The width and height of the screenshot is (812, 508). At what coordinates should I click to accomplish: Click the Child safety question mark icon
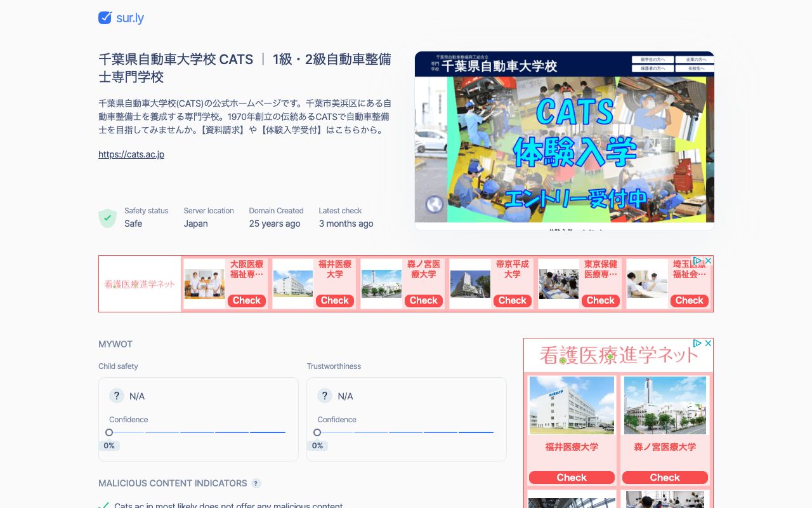pos(117,396)
